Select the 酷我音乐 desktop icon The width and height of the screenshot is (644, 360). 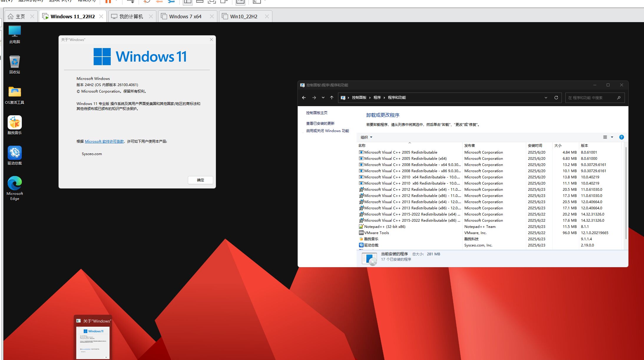click(x=14, y=125)
